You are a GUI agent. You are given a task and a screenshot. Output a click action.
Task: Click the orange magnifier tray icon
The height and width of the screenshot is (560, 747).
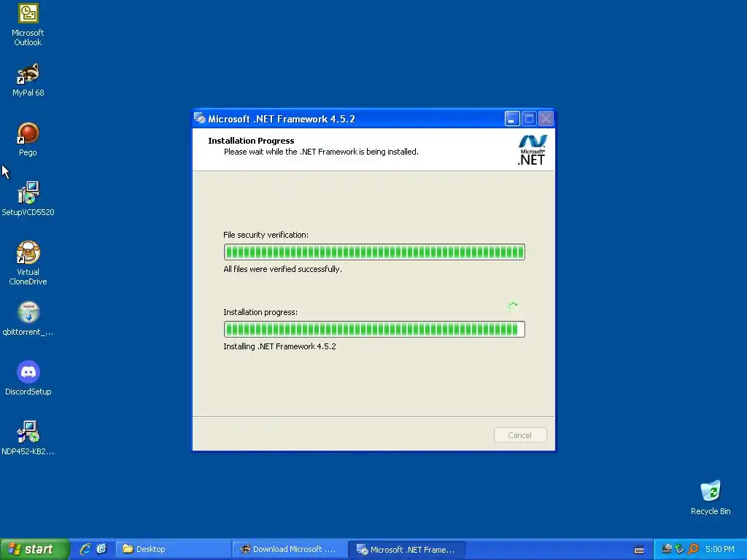[693, 549]
